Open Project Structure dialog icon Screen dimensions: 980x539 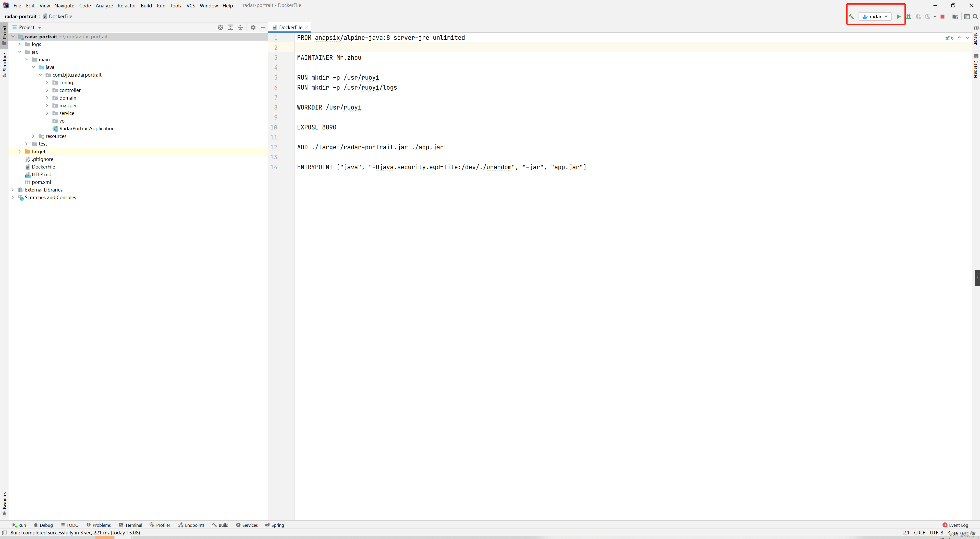tap(955, 16)
